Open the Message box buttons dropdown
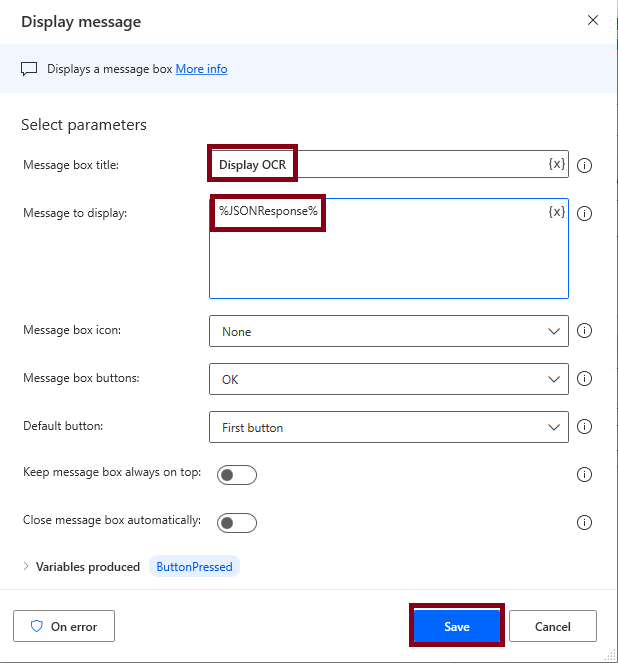This screenshot has width=618, height=663. (x=388, y=379)
